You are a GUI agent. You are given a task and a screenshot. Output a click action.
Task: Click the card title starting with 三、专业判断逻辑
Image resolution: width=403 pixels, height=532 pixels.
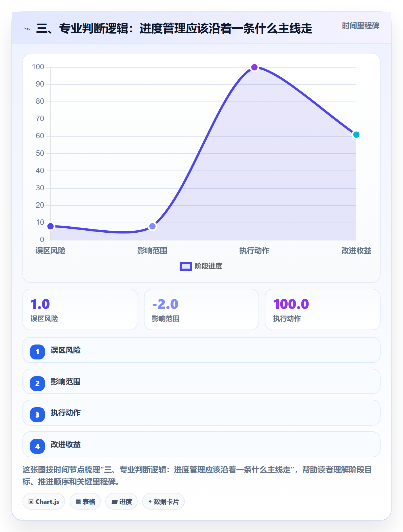[x=174, y=28]
